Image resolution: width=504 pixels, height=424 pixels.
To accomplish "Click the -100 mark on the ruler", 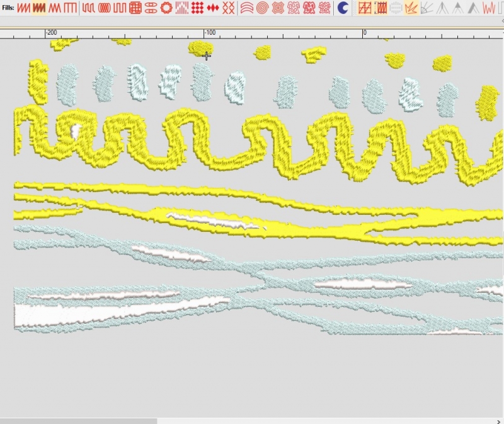I will point(204,33).
